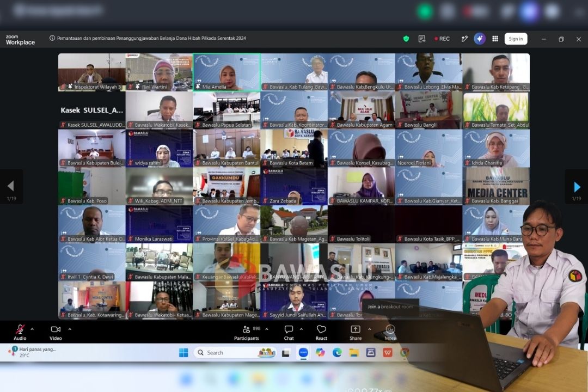Click the Windows taskbar Search box

click(235, 353)
